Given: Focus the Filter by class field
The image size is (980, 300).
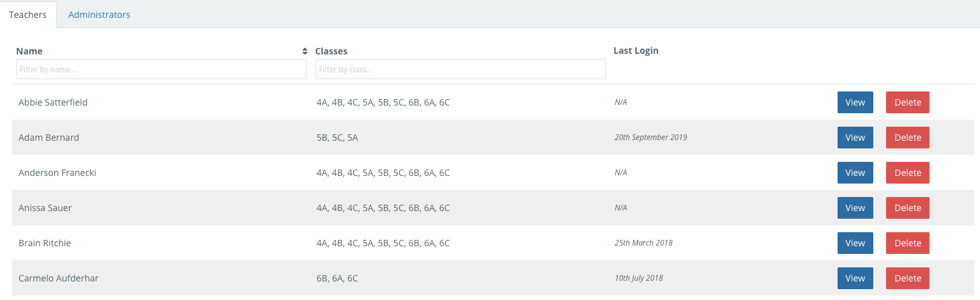Looking at the screenshot, I should [460, 69].
